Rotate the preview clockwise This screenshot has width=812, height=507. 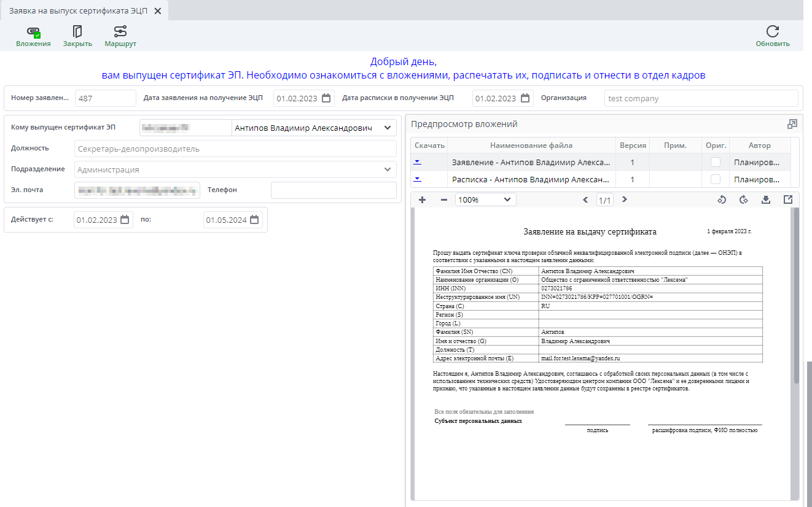pyautogui.click(x=743, y=199)
